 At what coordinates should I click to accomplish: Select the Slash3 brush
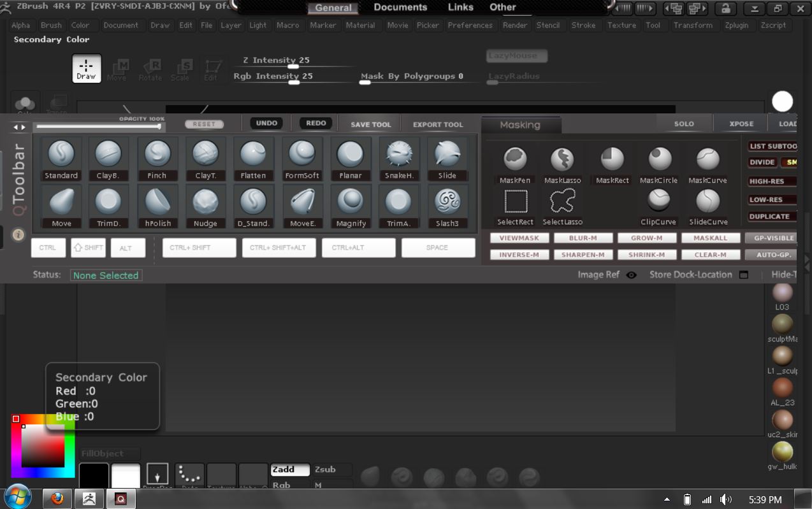click(x=447, y=202)
